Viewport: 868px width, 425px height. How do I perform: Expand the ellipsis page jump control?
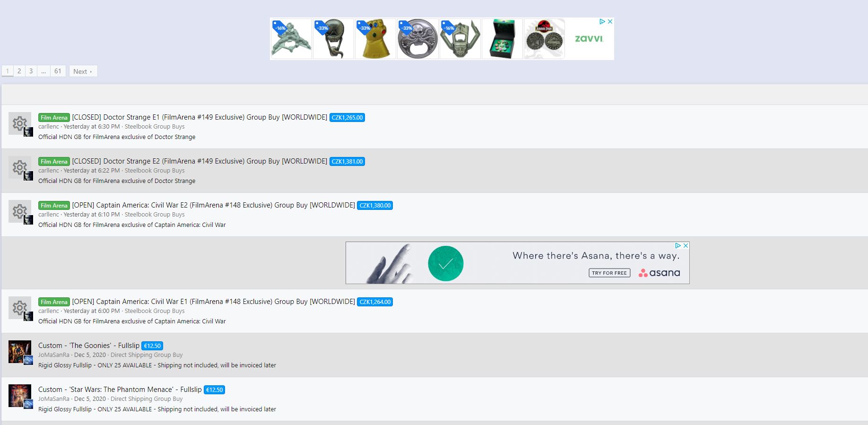point(43,71)
